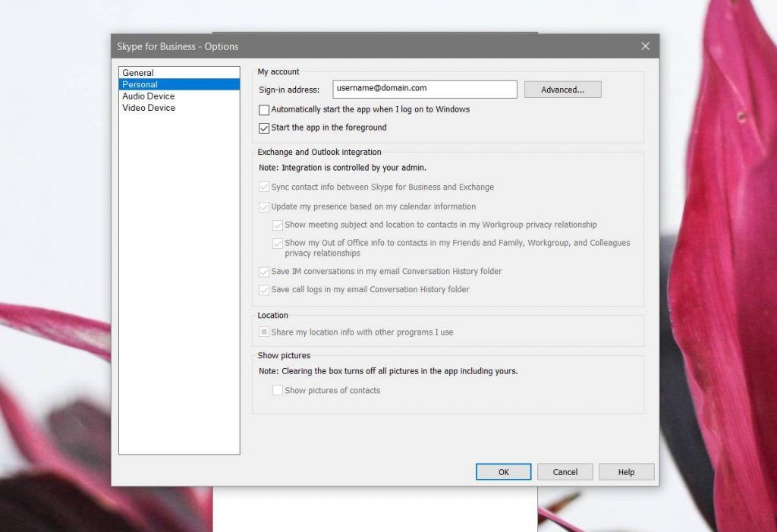Viewport: 777px width, 532px height.
Task: Close the Skype for Business Options dialog
Action: (x=645, y=46)
